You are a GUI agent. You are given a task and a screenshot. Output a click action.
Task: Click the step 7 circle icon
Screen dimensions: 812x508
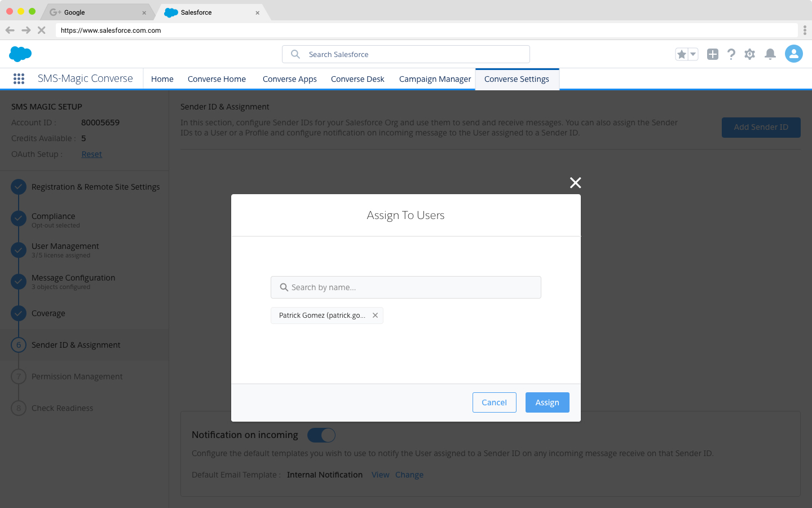(19, 376)
